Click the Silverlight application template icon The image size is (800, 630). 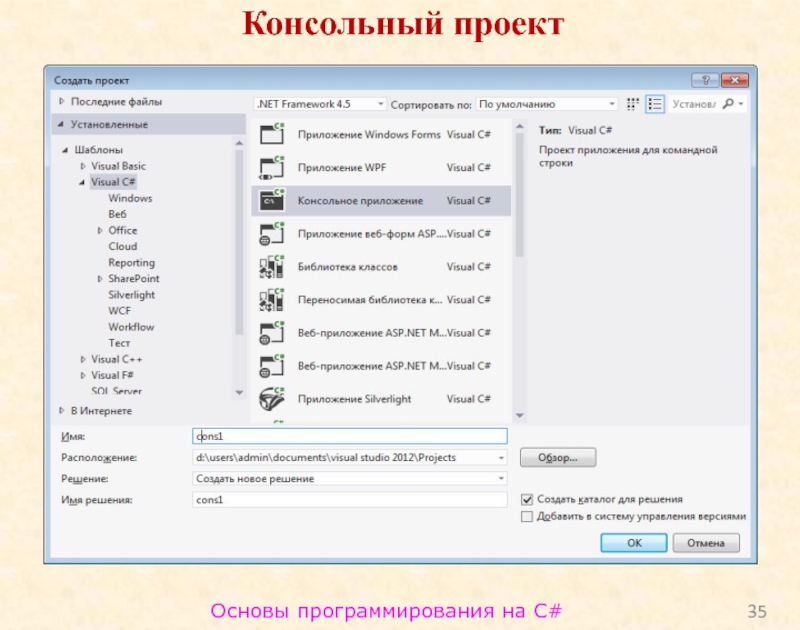271,399
